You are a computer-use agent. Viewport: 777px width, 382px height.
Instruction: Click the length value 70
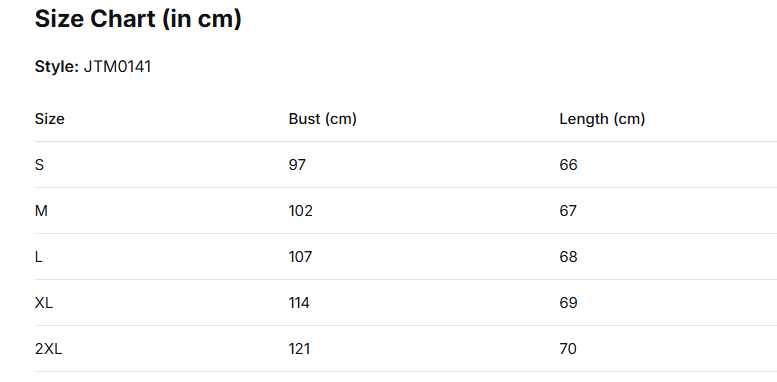click(568, 349)
